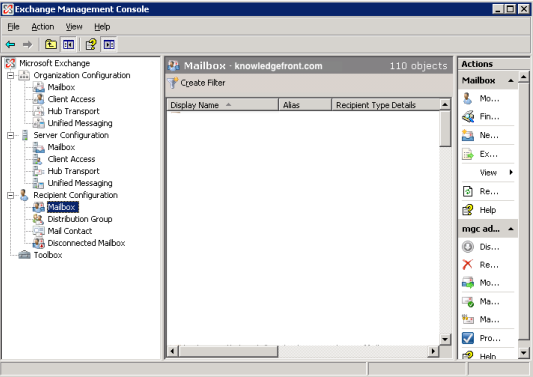
Task: Click the Toolbox icon in tree
Action: pos(24,255)
